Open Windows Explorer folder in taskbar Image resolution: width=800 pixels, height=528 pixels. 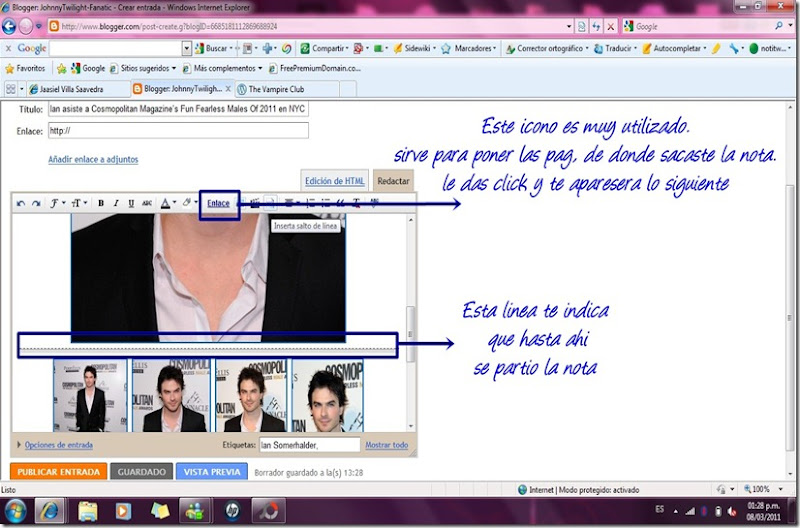[88, 511]
